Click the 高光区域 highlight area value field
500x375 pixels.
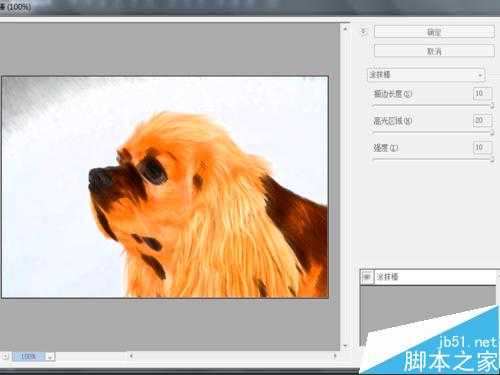pyautogui.click(x=482, y=120)
